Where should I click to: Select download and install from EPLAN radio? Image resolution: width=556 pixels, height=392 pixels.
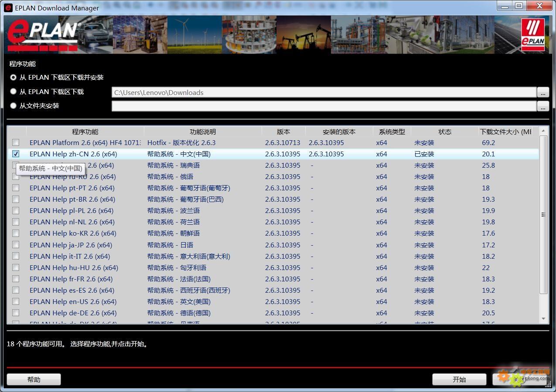(13, 77)
